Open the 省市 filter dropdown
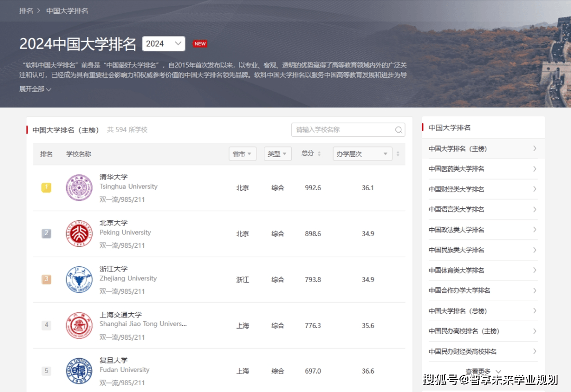This screenshot has width=571, height=392. pos(243,154)
